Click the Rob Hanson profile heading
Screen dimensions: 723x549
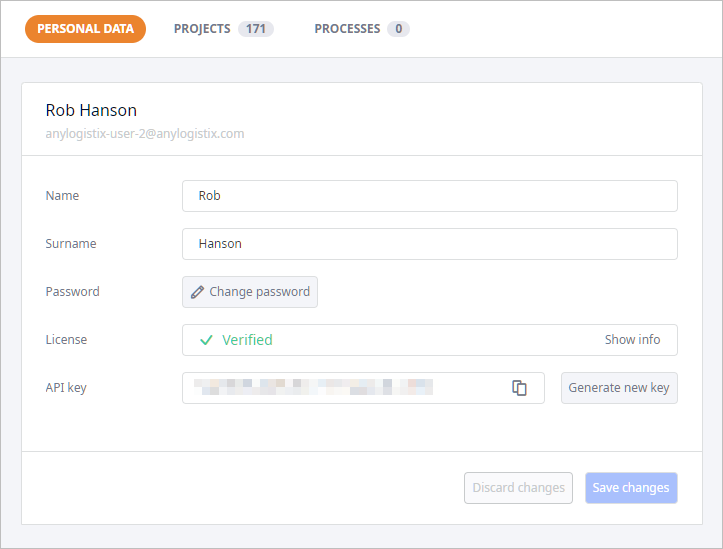click(91, 110)
